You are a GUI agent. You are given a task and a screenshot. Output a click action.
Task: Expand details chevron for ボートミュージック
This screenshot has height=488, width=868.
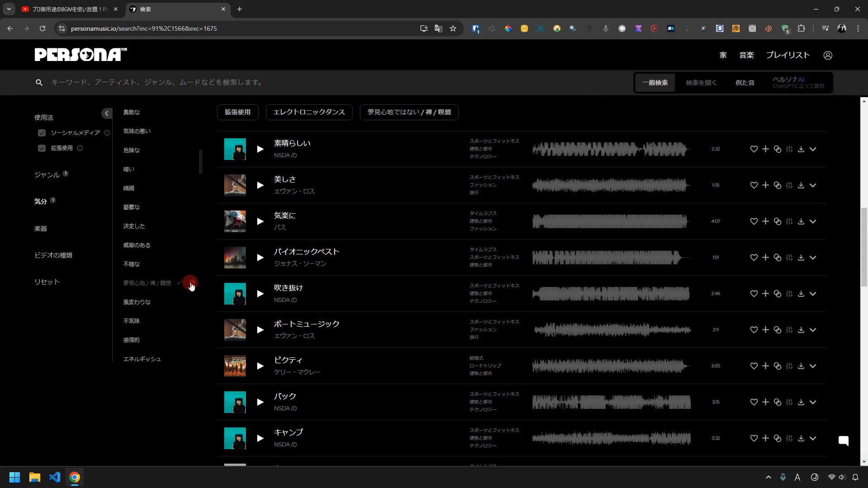(813, 330)
